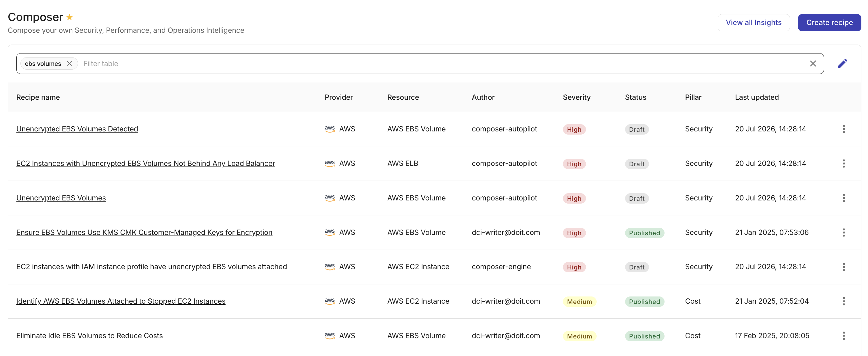Click Medium severity badge on Identify AWS EBS Volumes row

[579, 301]
